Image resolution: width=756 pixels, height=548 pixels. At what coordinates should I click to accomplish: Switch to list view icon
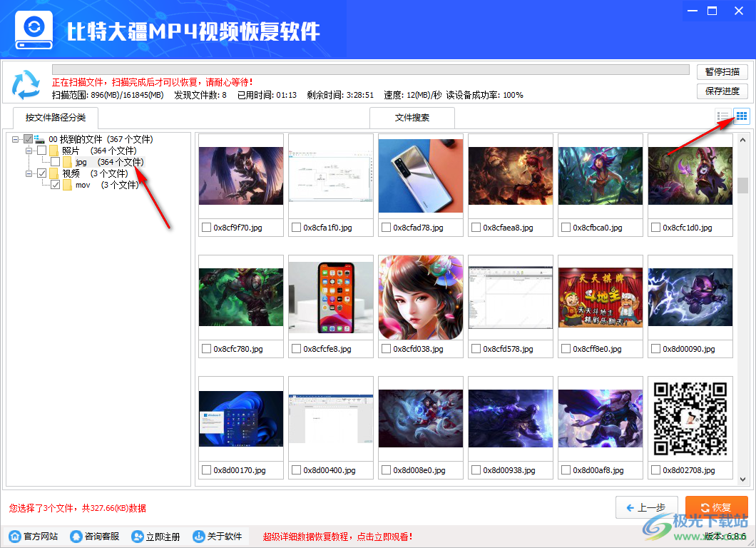pyautogui.click(x=723, y=116)
